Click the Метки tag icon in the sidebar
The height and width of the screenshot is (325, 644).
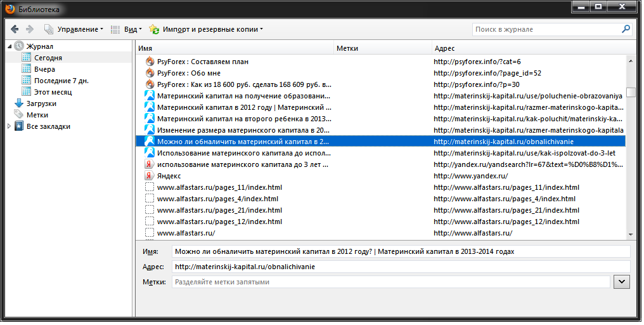point(19,115)
